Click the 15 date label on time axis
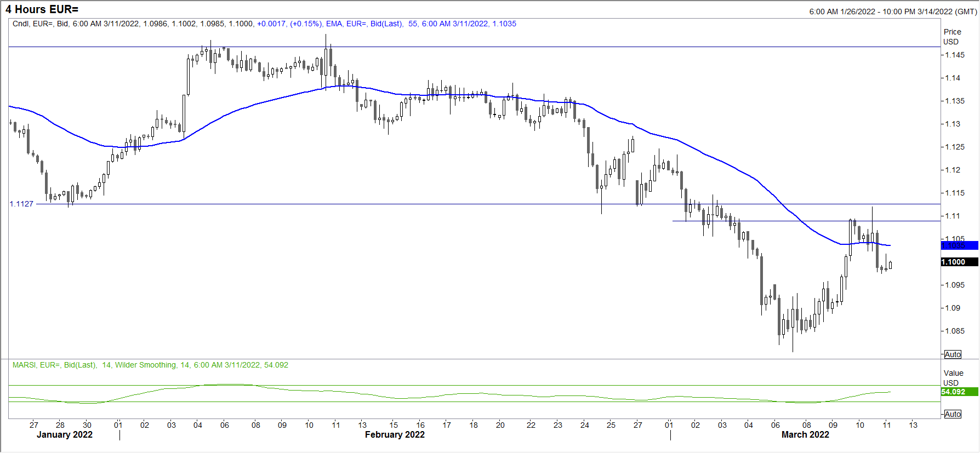 click(x=394, y=425)
